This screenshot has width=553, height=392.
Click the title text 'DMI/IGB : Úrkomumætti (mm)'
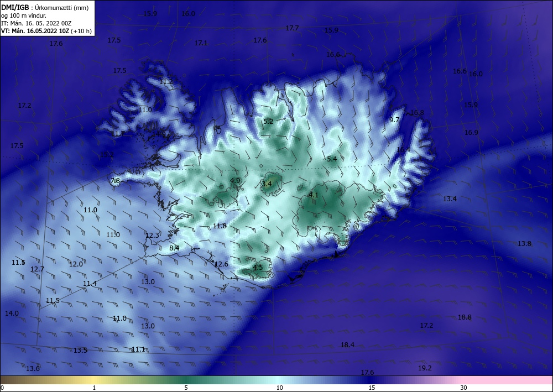[x=44, y=7]
